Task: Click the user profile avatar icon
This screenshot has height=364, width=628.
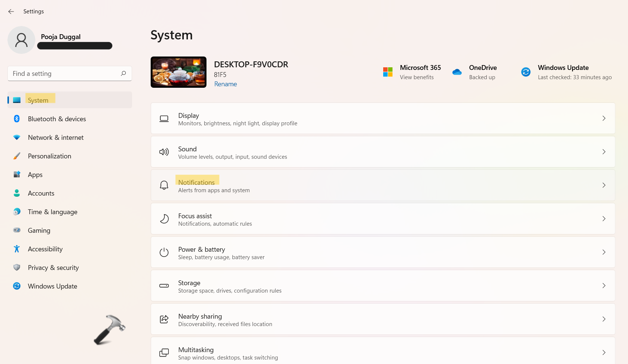Action: [21, 40]
